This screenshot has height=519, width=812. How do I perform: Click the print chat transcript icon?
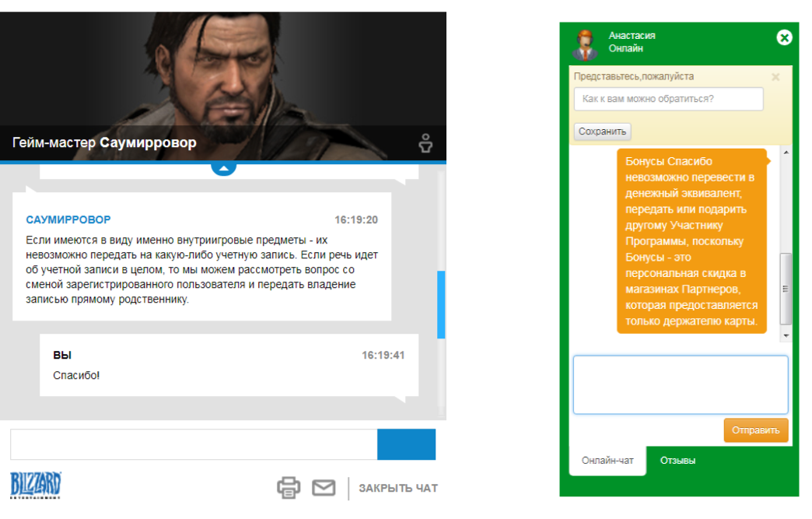pyautogui.click(x=289, y=487)
